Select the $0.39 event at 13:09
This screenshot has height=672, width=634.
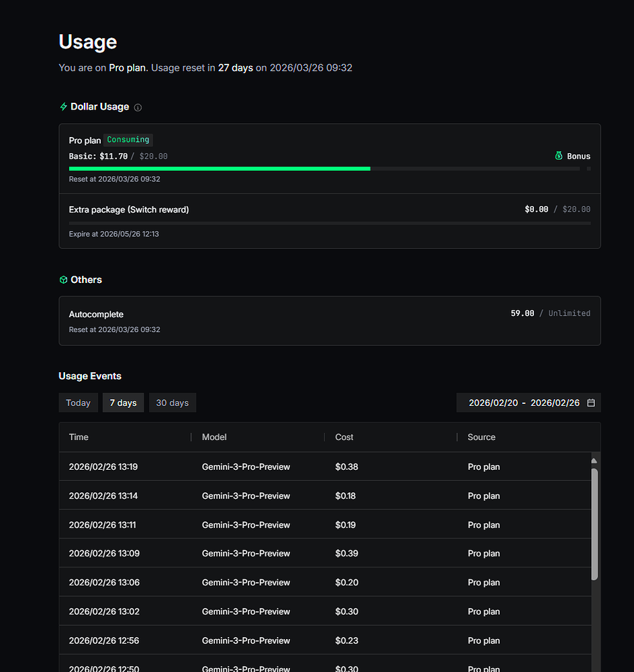click(x=325, y=553)
